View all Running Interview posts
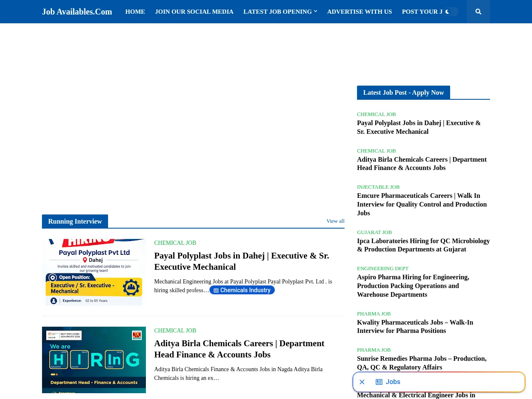Image resolution: width=532 pixels, height=399 pixels. point(335,221)
